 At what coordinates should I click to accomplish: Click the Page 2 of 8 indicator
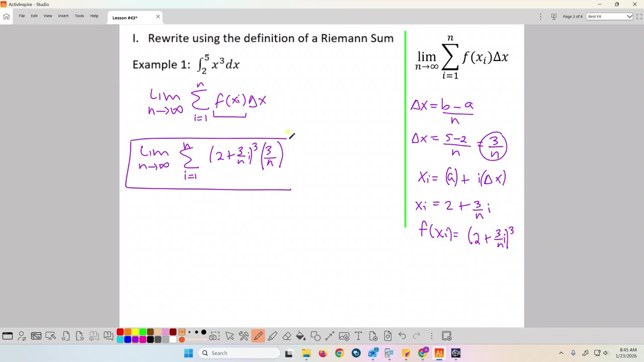[573, 17]
